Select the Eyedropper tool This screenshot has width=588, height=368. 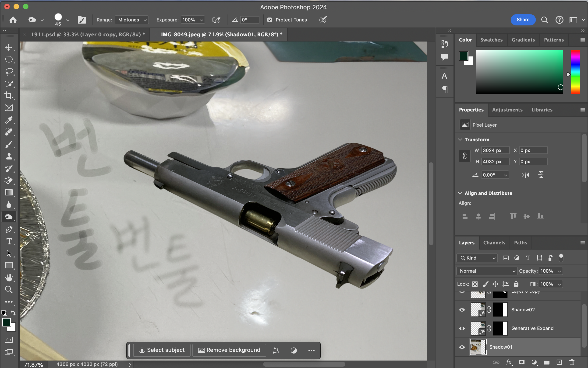[9, 120]
